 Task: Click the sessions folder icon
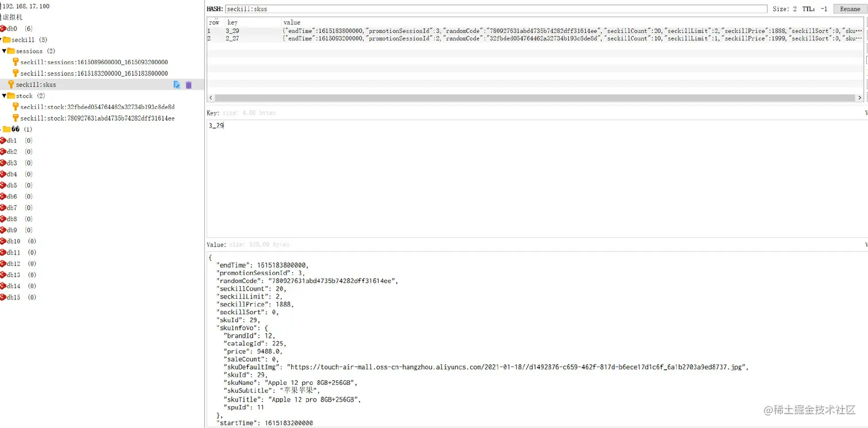coord(11,51)
